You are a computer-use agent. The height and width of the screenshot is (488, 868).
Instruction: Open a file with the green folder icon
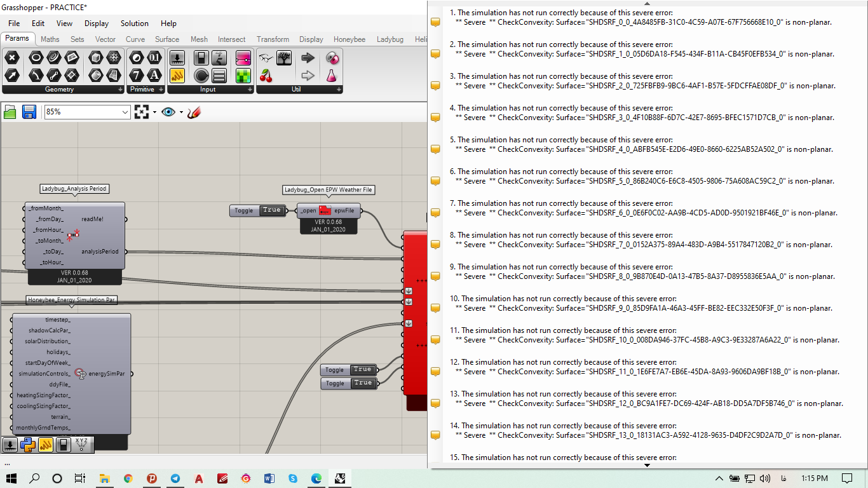[10, 112]
